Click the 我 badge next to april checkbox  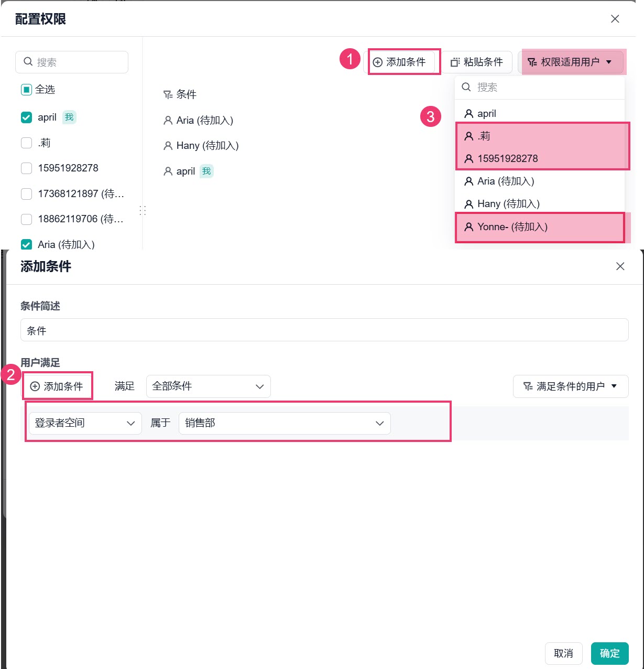tap(69, 117)
